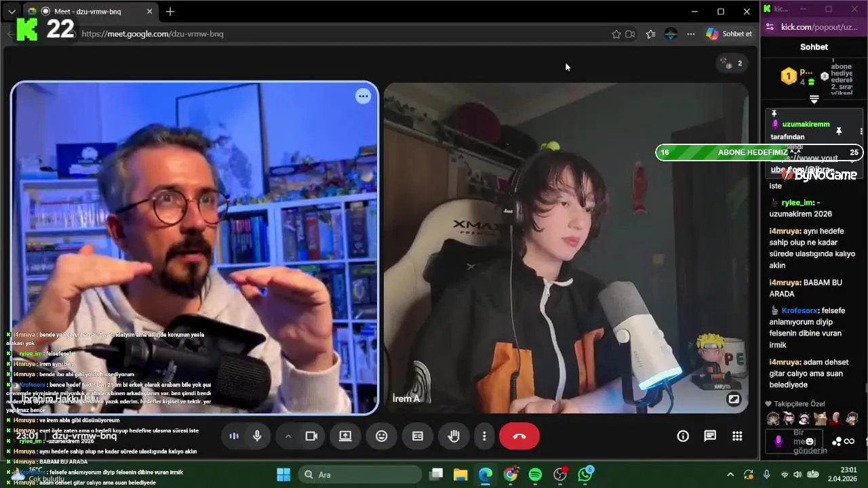Click the infinity icon in Kick chat
Screen dimensions: 868x488
point(849,441)
